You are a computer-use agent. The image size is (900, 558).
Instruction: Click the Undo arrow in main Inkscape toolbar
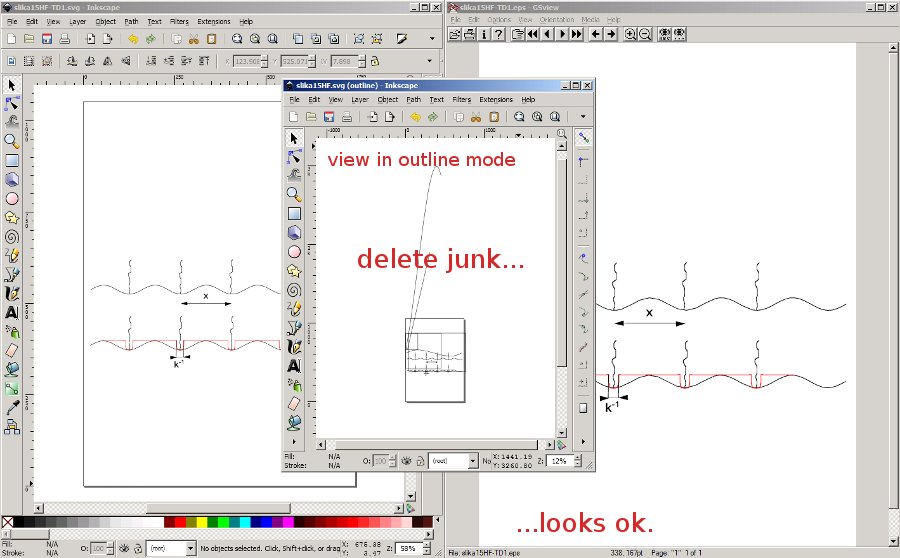[132, 40]
